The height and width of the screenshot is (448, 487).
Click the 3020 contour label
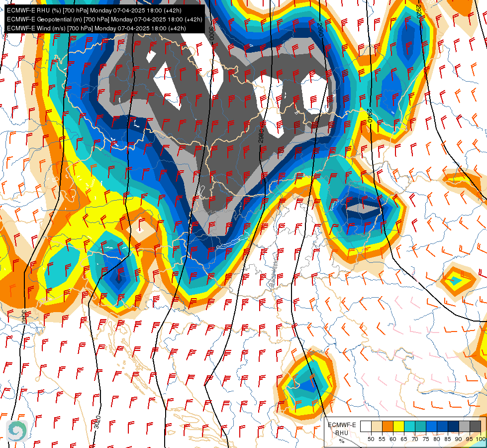[x=97, y=422]
